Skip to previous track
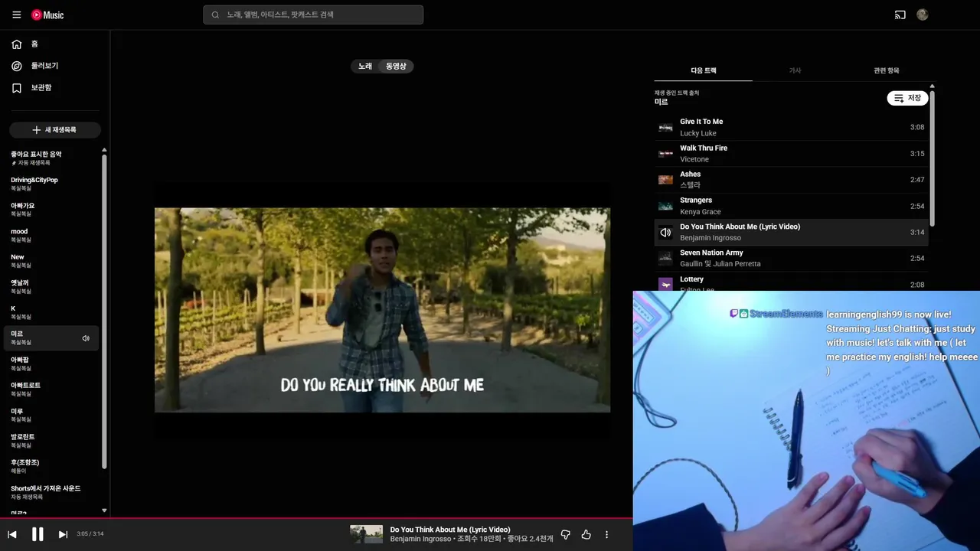The image size is (980, 551). (x=12, y=534)
